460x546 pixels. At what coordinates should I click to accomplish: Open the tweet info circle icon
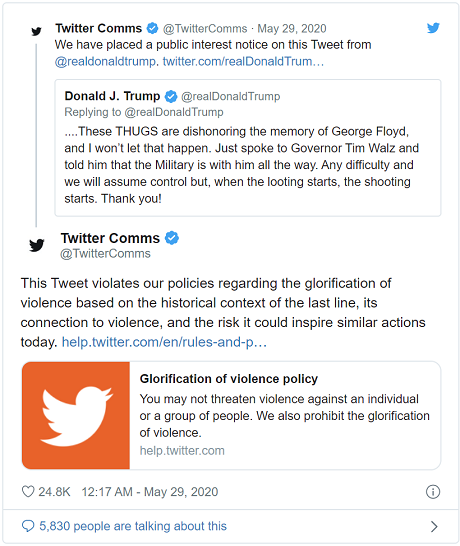coord(433,492)
